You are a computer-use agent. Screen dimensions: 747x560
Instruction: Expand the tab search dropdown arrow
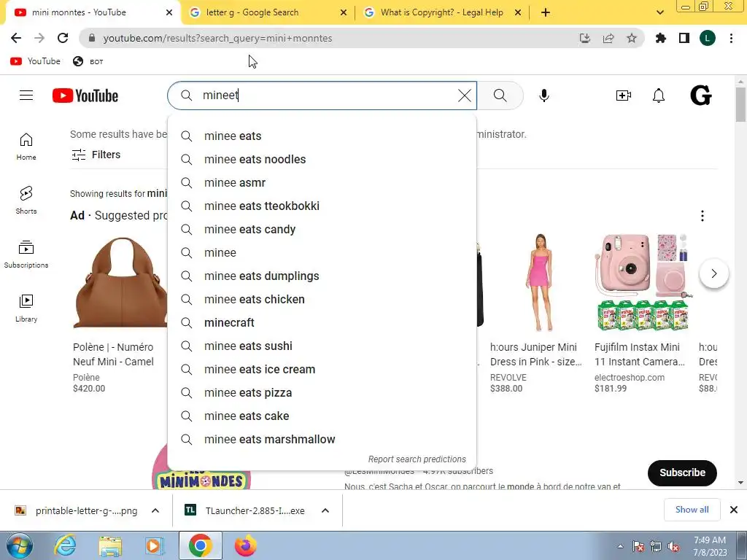point(659,13)
